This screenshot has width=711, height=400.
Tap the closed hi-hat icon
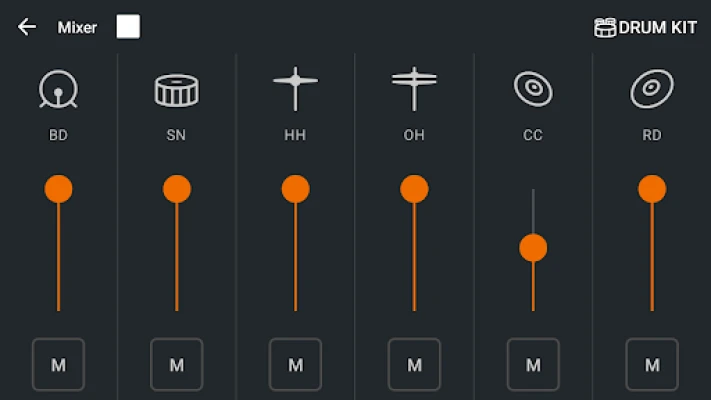295,90
